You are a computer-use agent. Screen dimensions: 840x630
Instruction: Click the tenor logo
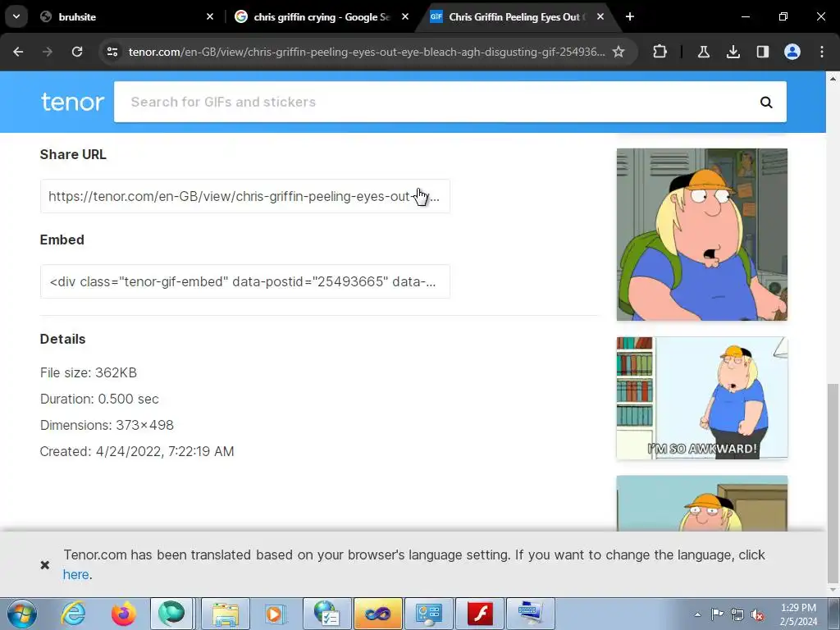(x=72, y=102)
